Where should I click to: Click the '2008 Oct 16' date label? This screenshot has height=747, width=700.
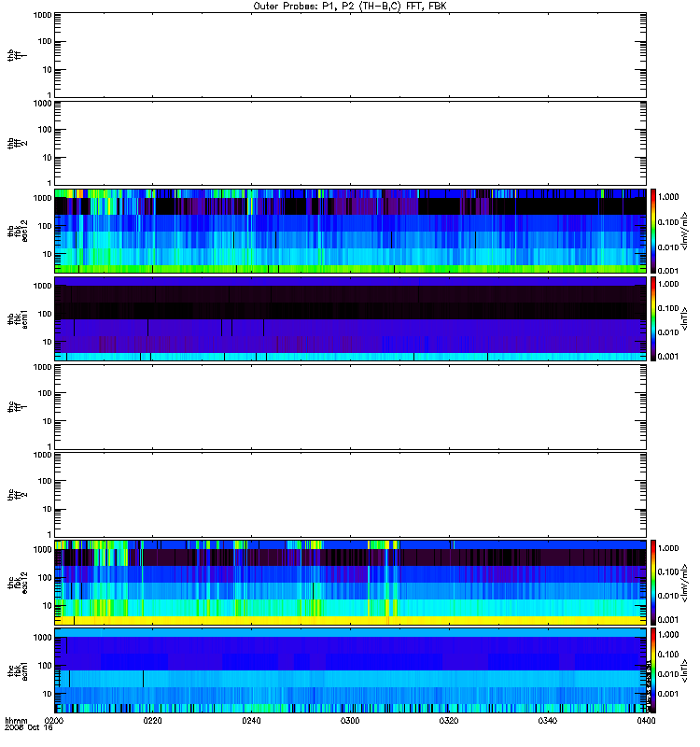pos(28,727)
